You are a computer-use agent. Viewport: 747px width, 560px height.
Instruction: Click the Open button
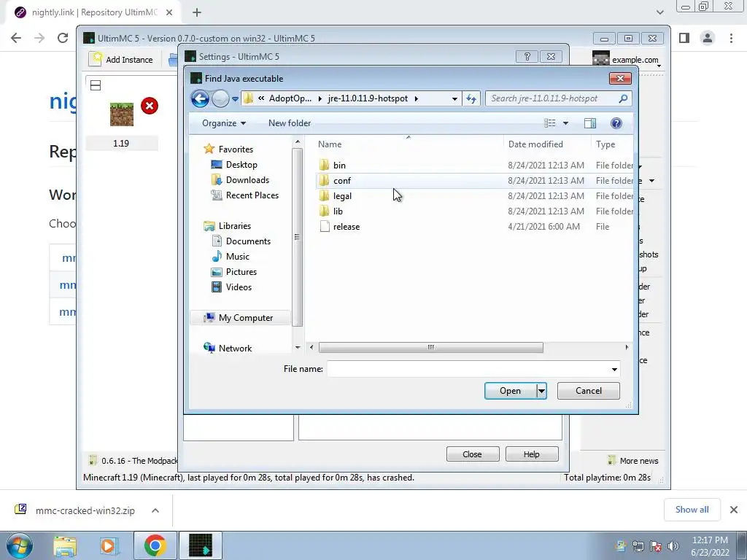click(x=510, y=391)
